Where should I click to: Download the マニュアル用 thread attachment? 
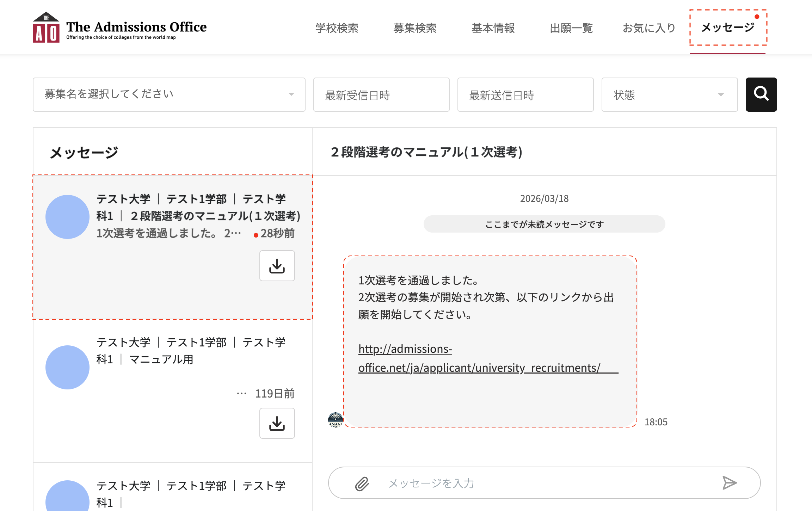pyautogui.click(x=277, y=423)
